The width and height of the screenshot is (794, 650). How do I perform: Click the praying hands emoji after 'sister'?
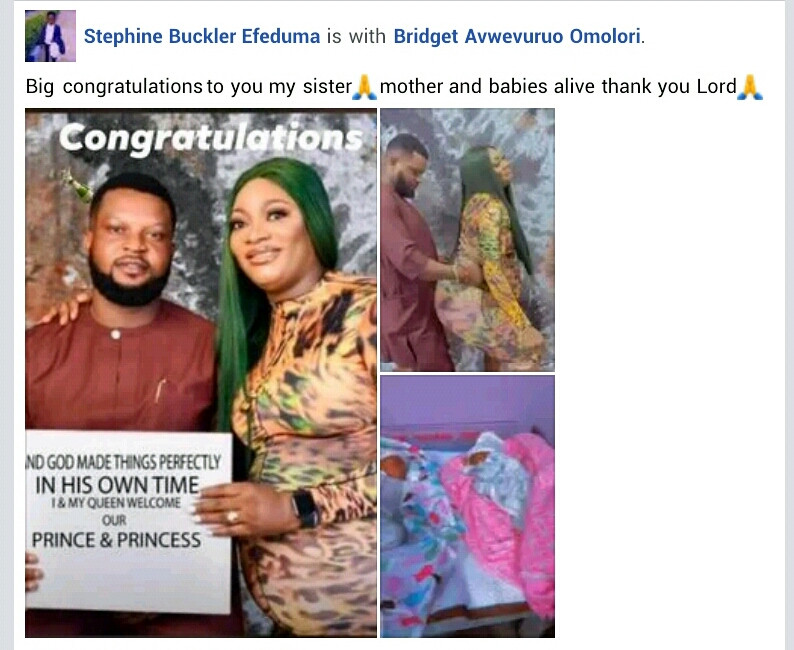tap(365, 87)
